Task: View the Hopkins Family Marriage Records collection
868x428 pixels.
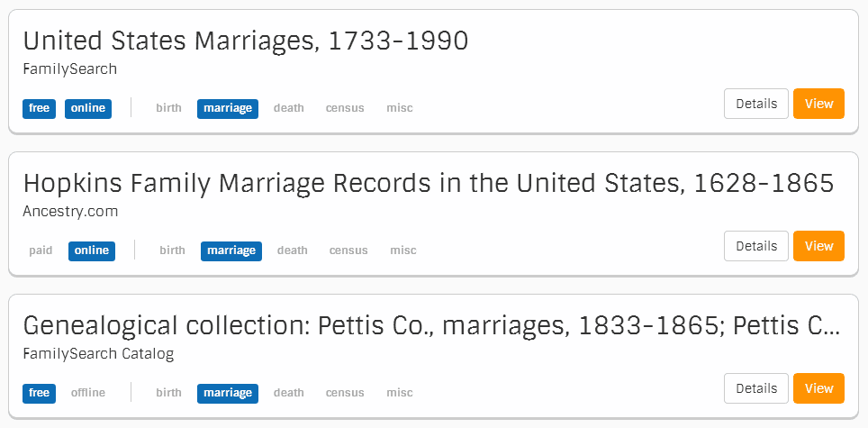Action: pos(818,246)
